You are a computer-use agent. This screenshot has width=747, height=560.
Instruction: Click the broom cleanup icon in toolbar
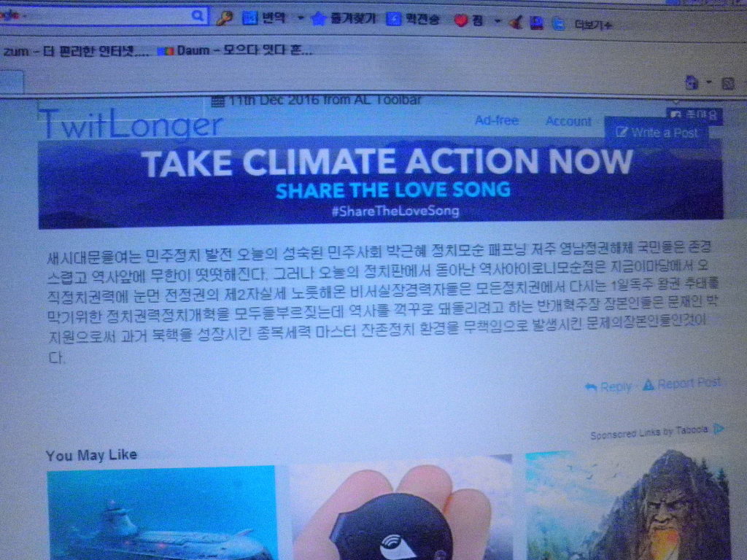pos(516,23)
